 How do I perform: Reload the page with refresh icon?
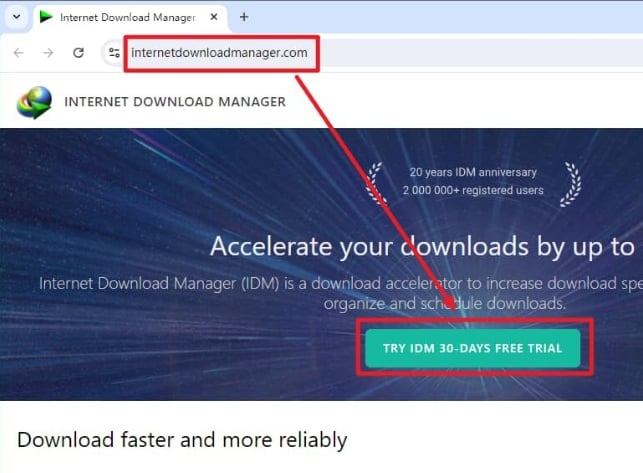coord(78,53)
